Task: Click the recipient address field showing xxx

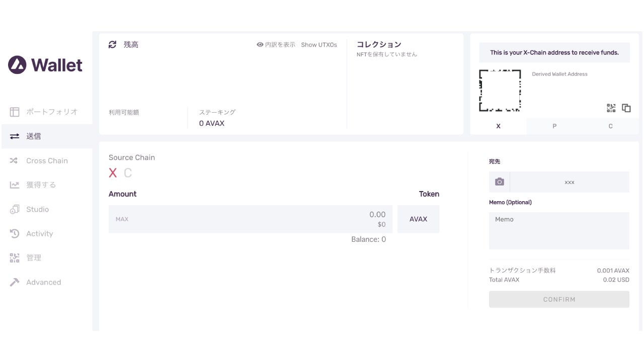Action: tap(570, 182)
